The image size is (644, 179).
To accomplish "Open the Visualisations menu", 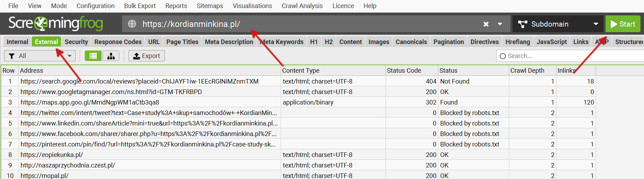I will (252, 6).
